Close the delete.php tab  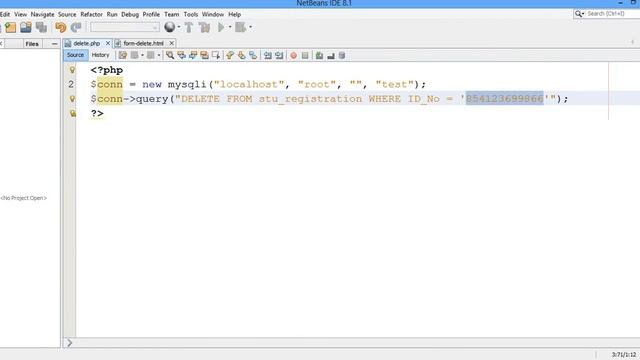click(x=108, y=43)
